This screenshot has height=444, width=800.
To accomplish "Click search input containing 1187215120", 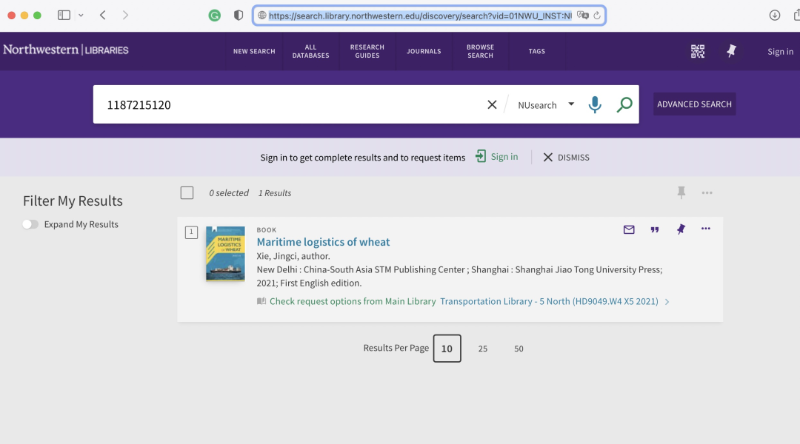I will coord(291,105).
